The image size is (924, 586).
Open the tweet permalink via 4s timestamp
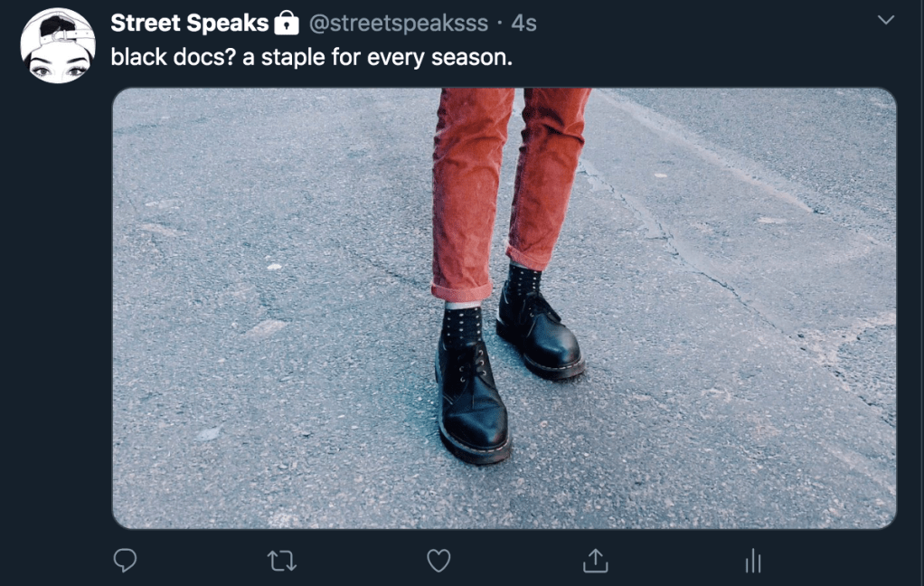tap(523, 24)
